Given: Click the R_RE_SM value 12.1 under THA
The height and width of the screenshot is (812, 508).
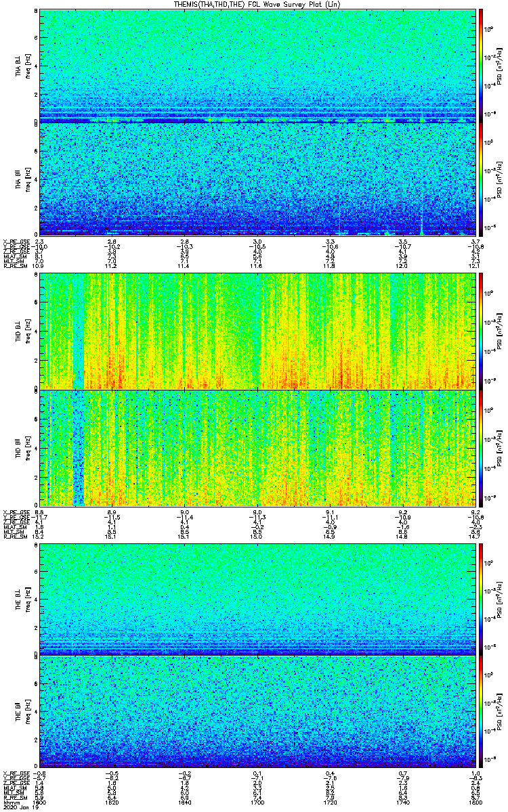Looking at the screenshot, I should point(474,267).
